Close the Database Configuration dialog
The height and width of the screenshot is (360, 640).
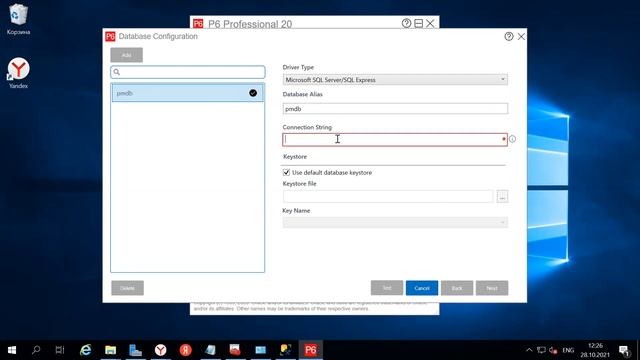coord(521,36)
